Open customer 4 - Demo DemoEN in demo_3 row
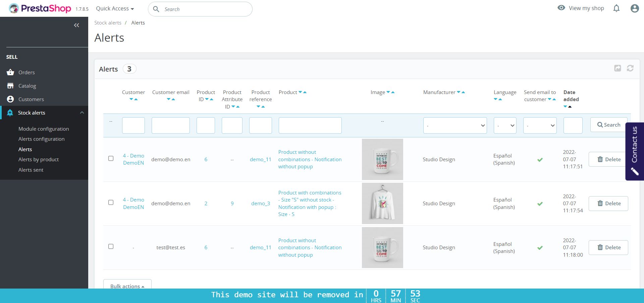This screenshot has height=303, width=644. pyautogui.click(x=133, y=203)
